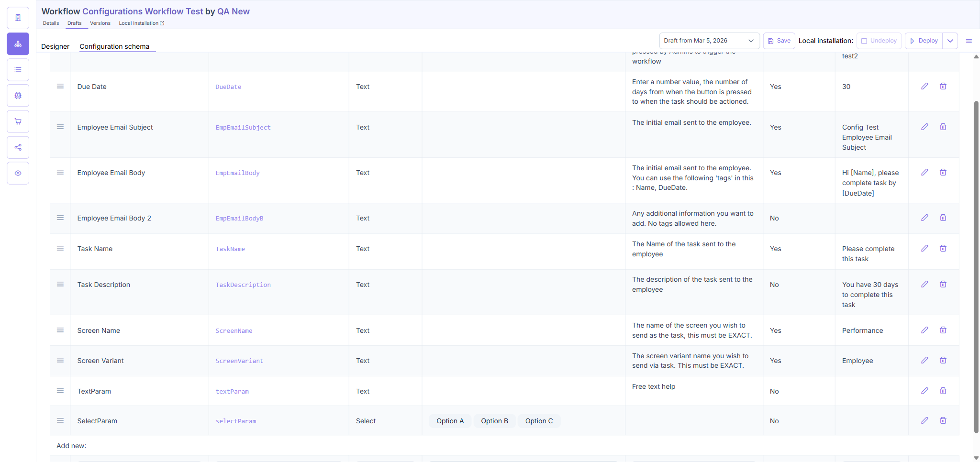Edit the Task Description row
The image size is (980, 462).
(x=924, y=284)
